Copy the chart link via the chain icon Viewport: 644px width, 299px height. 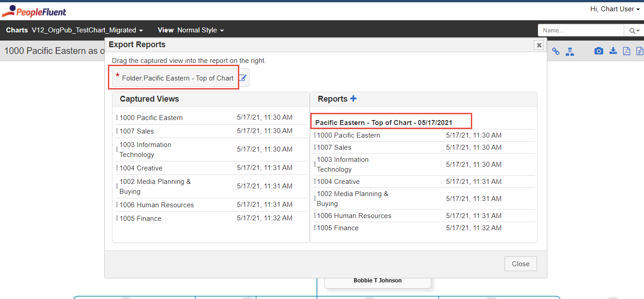(555, 51)
